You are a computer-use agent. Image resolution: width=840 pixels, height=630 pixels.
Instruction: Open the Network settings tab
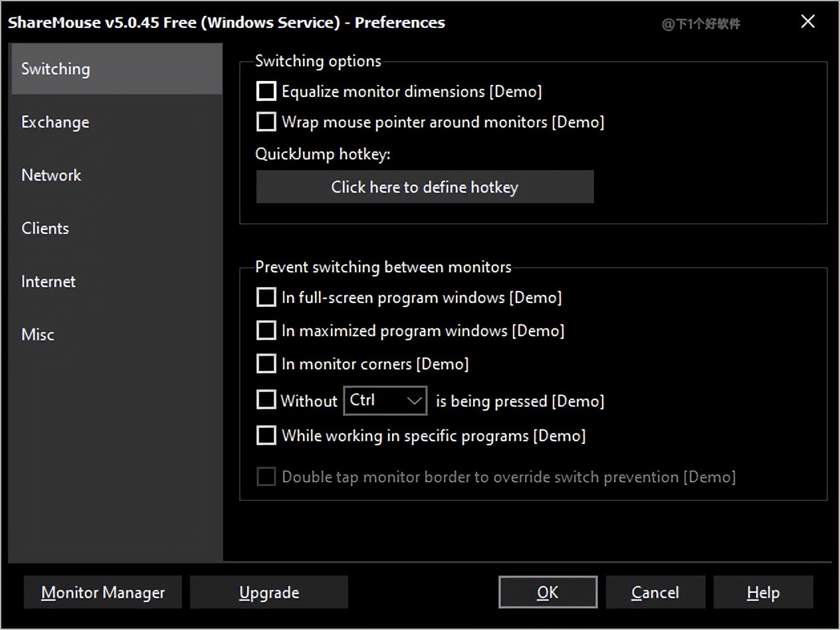point(51,175)
